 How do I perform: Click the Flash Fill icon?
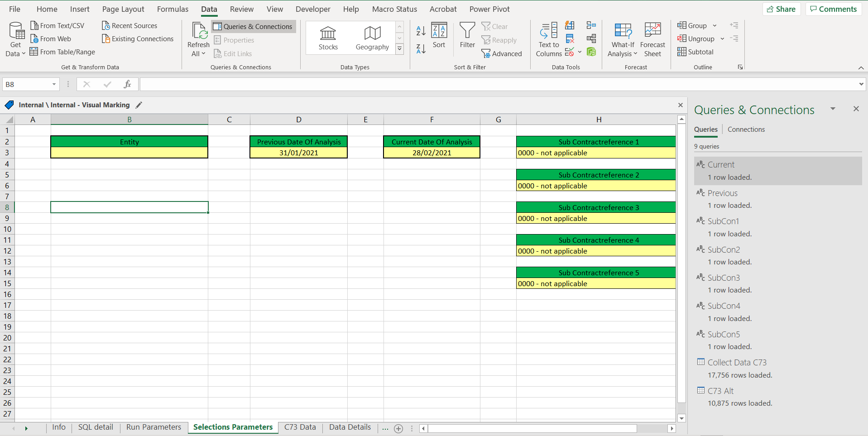tap(570, 25)
